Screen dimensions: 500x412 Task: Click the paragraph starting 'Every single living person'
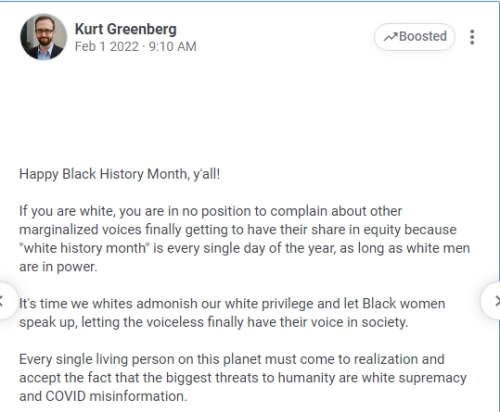243,378
